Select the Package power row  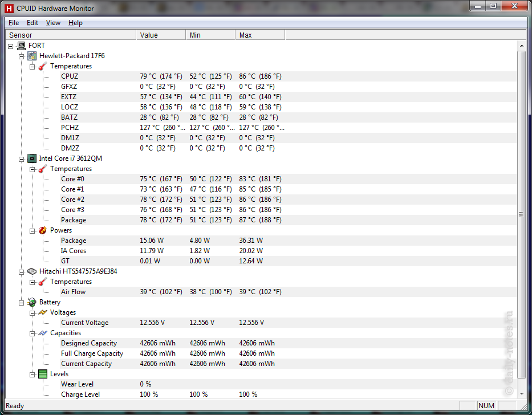[x=74, y=241]
